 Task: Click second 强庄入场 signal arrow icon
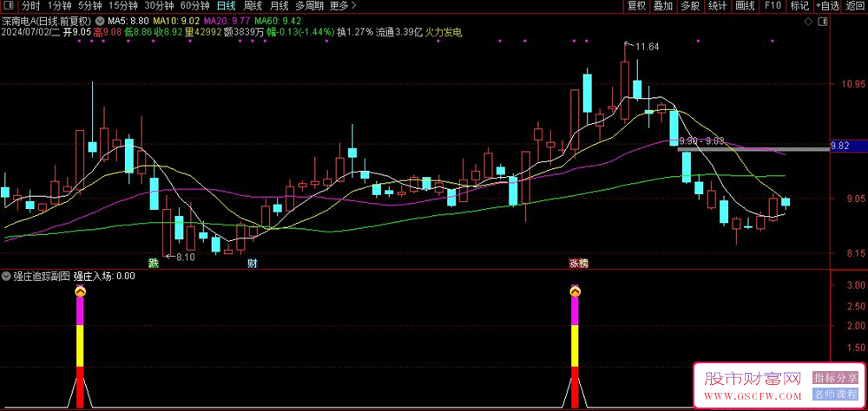(575, 291)
